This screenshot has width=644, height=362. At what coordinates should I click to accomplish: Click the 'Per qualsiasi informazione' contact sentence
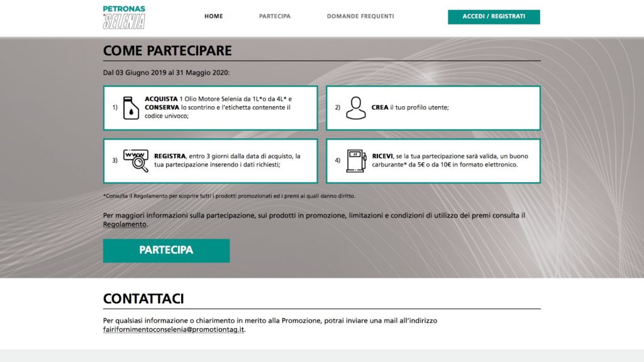coord(270,321)
